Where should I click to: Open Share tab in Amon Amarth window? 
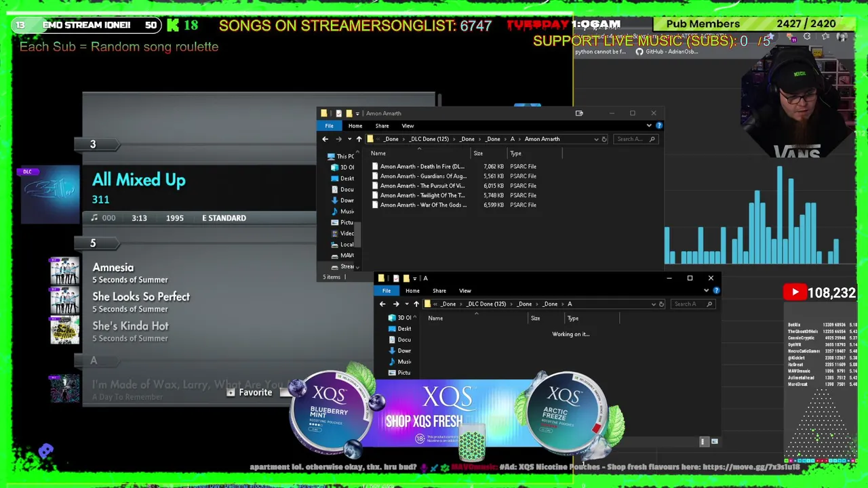click(x=382, y=125)
